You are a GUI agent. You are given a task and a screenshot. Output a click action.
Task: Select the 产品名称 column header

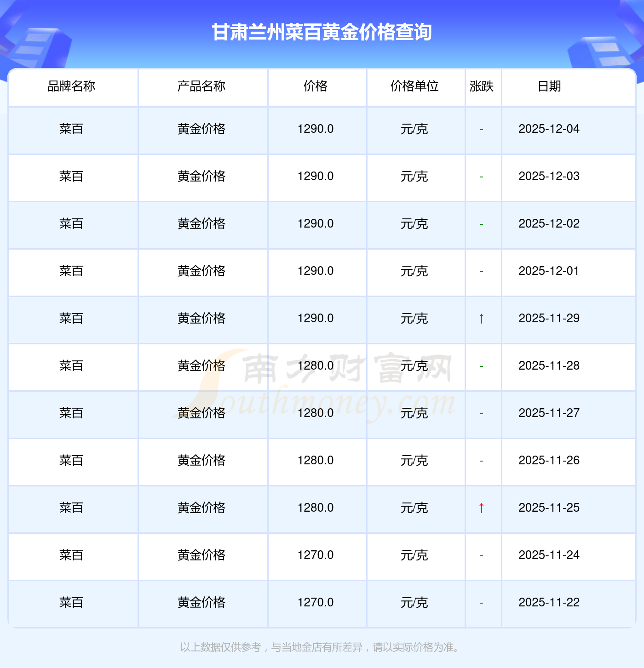(x=201, y=86)
